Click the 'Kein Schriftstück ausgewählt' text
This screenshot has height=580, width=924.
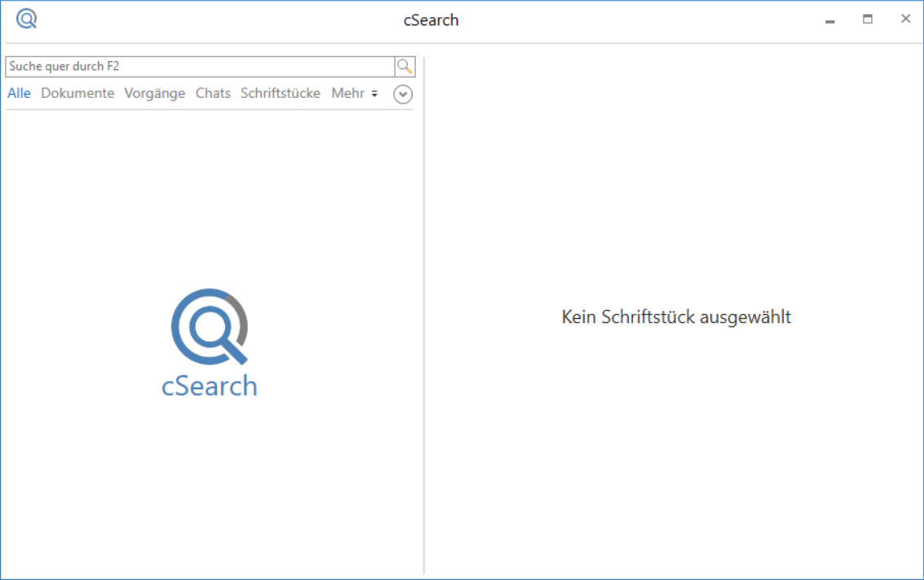coord(676,317)
